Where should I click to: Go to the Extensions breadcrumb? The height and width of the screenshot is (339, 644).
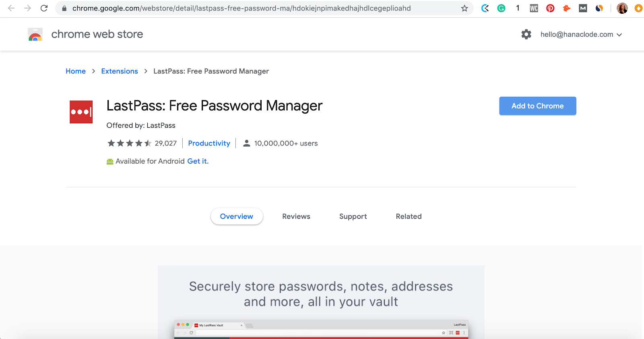pyautogui.click(x=120, y=71)
